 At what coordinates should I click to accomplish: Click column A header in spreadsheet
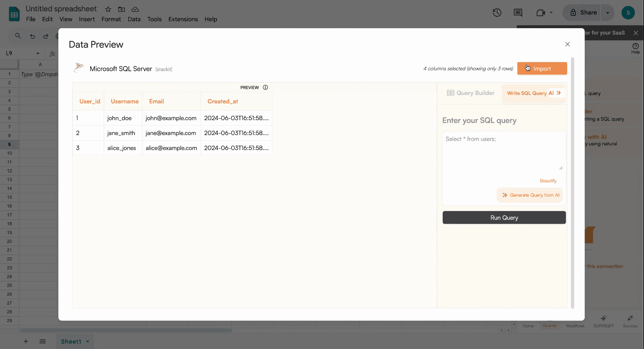tap(40, 64)
